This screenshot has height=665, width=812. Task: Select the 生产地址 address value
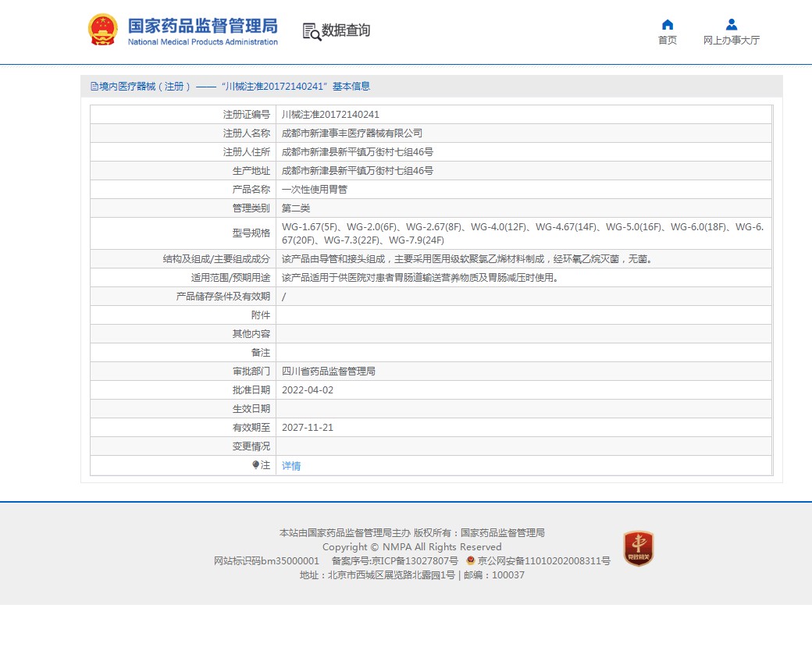coord(358,170)
